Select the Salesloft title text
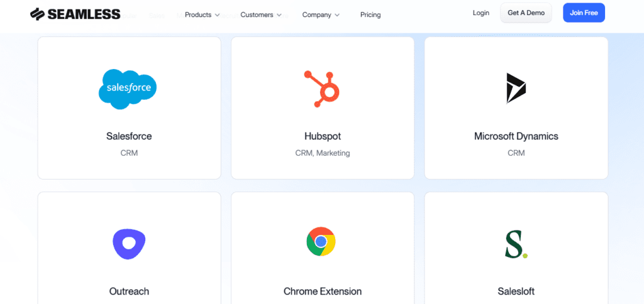Viewport: 644px width, 304px height. pyautogui.click(x=516, y=291)
